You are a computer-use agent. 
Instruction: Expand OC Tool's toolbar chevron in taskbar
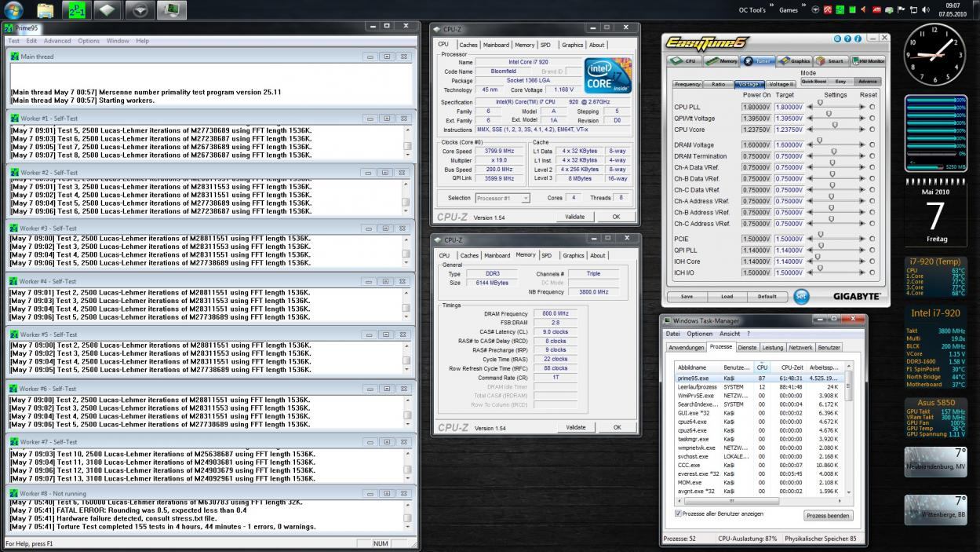pos(771,6)
